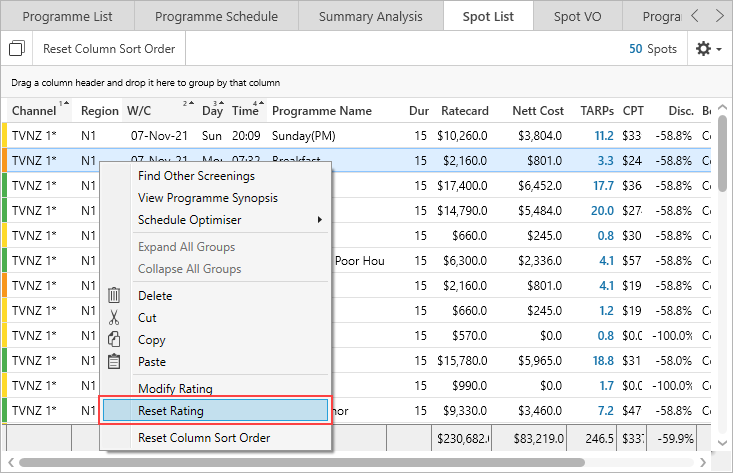
Task: Sort by the Ratecard column header
Action: click(465, 111)
